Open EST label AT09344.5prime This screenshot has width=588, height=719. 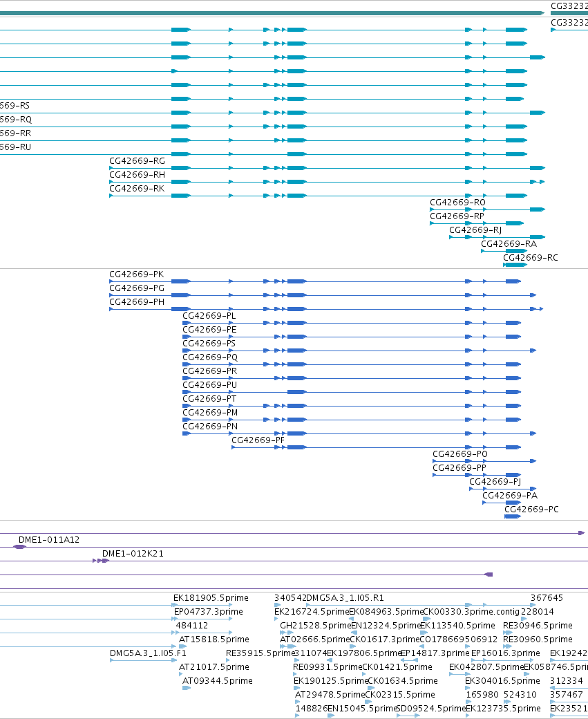click(218, 680)
